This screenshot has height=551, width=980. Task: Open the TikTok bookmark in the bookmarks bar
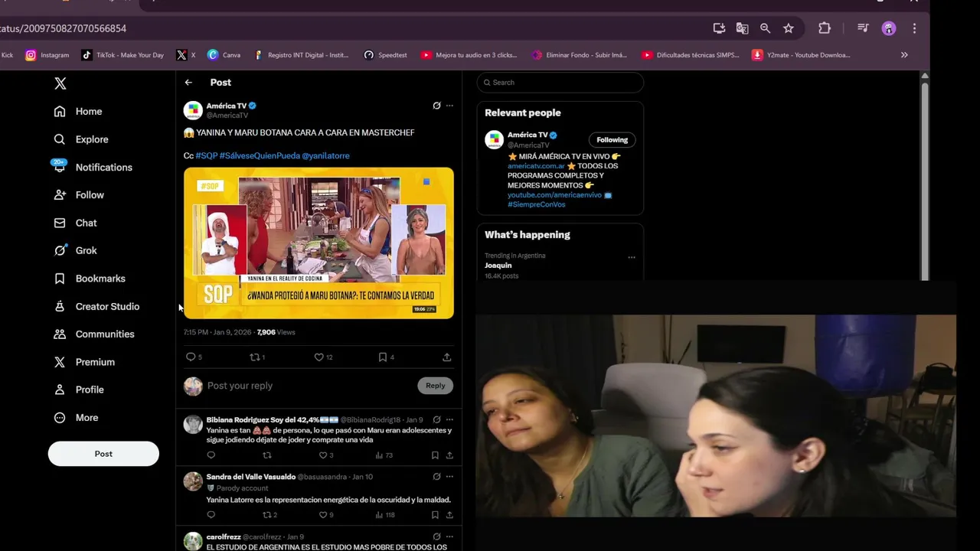pos(122,55)
